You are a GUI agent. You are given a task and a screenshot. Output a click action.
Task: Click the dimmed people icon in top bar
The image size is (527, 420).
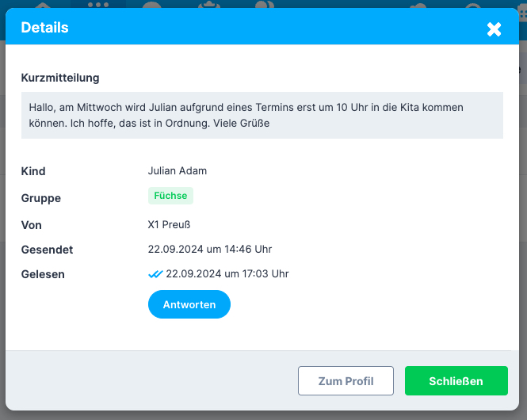265,5
